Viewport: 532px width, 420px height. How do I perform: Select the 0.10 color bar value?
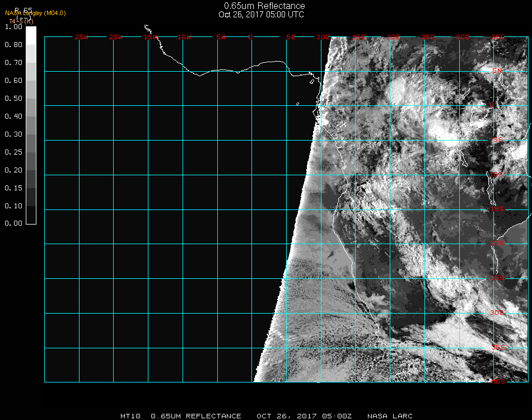click(x=13, y=206)
